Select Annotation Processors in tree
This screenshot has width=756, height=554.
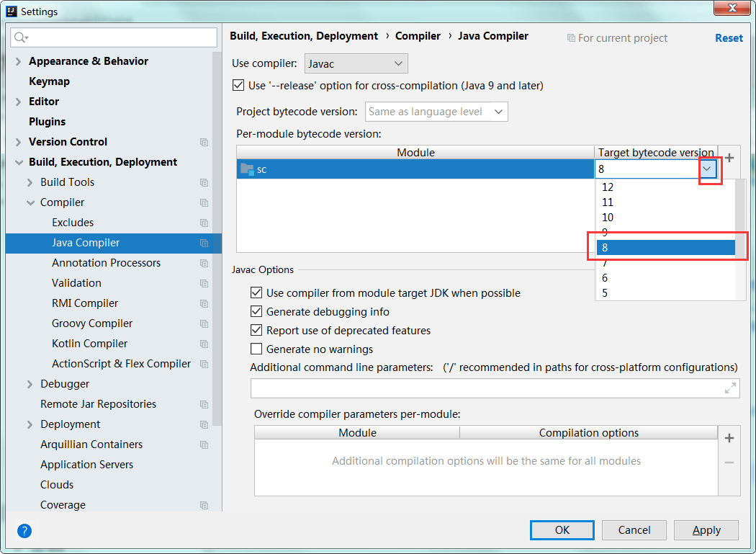point(106,263)
